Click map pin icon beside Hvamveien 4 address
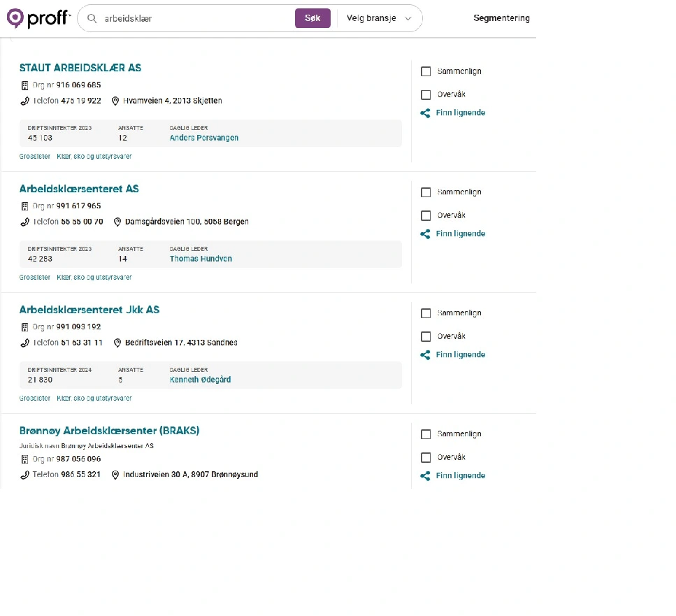This screenshot has width=676, height=616. point(115,101)
